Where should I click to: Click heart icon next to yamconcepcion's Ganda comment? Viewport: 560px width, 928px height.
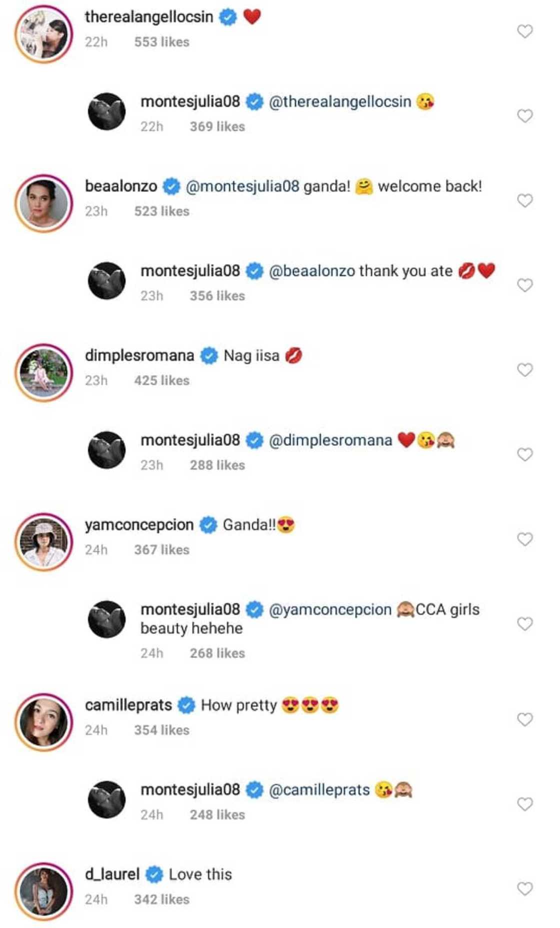[x=524, y=539]
